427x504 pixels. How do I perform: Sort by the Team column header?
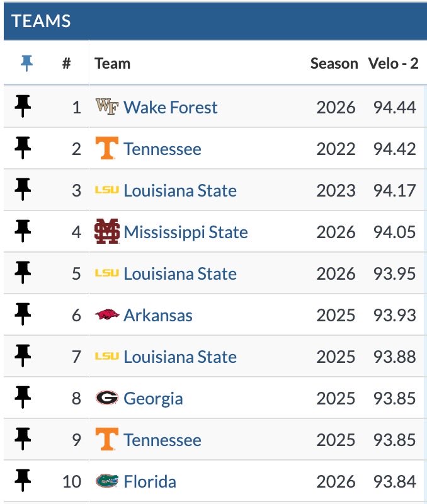(113, 64)
